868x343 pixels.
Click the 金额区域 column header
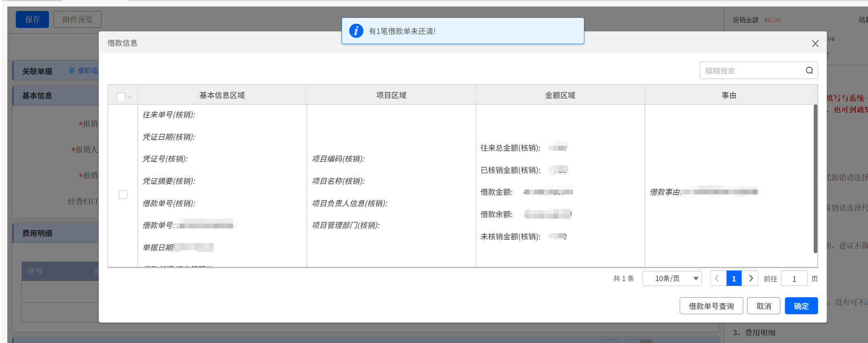click(560, 95)
